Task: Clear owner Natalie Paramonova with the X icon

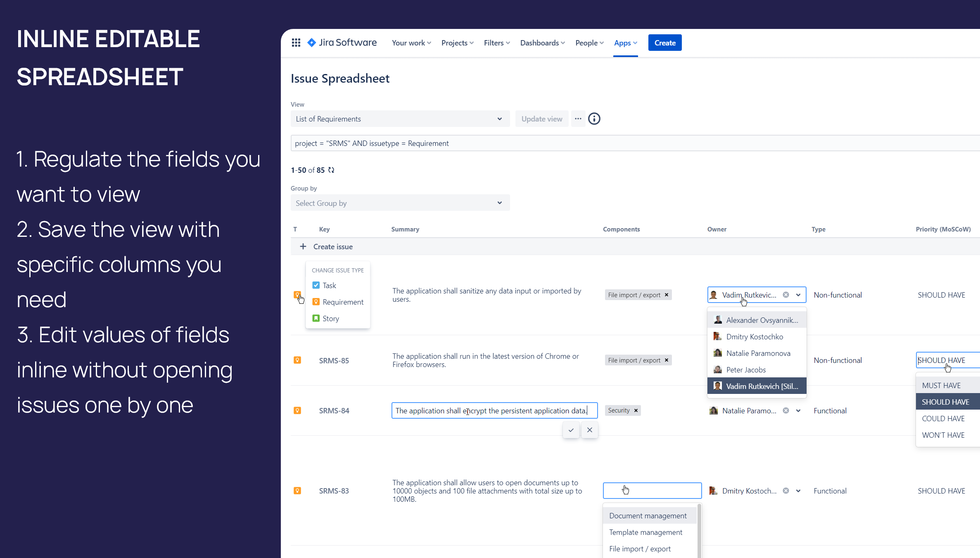Action: click(786, 410)
